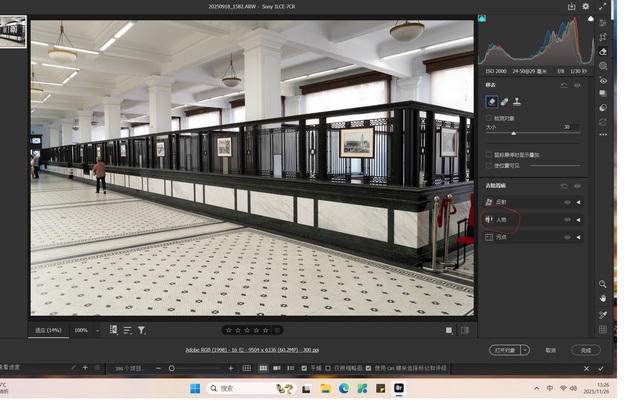Expand the 反射 row arrow
Screen dimensions: 640x400
click(x=578, y=202)
